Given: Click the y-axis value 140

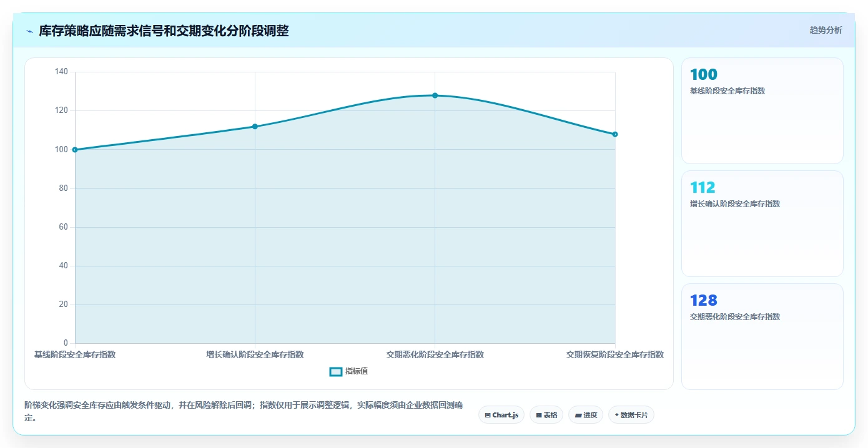Looking at the screenshot, I should click(61, 72).
